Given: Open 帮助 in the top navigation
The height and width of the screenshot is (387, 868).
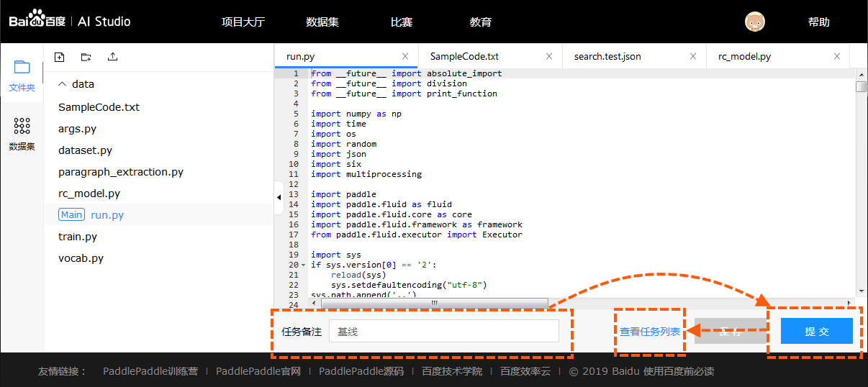Looking at the screenshot, I should [x=819, y=22].
